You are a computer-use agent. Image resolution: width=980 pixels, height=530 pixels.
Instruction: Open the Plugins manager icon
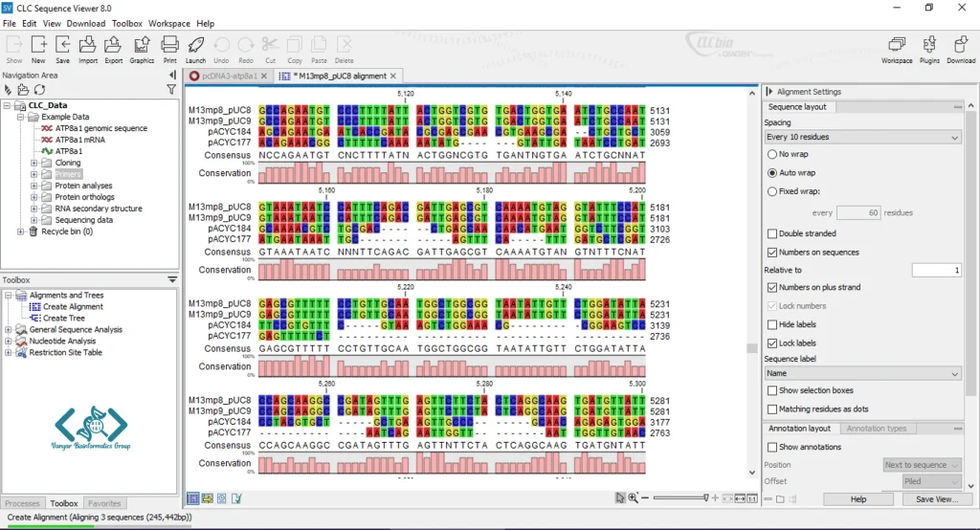(x=929, y=49)
